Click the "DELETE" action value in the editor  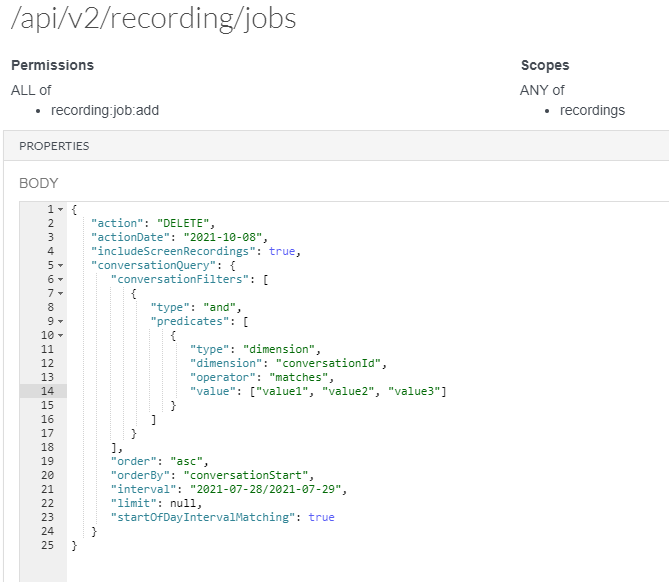point(184,223)
